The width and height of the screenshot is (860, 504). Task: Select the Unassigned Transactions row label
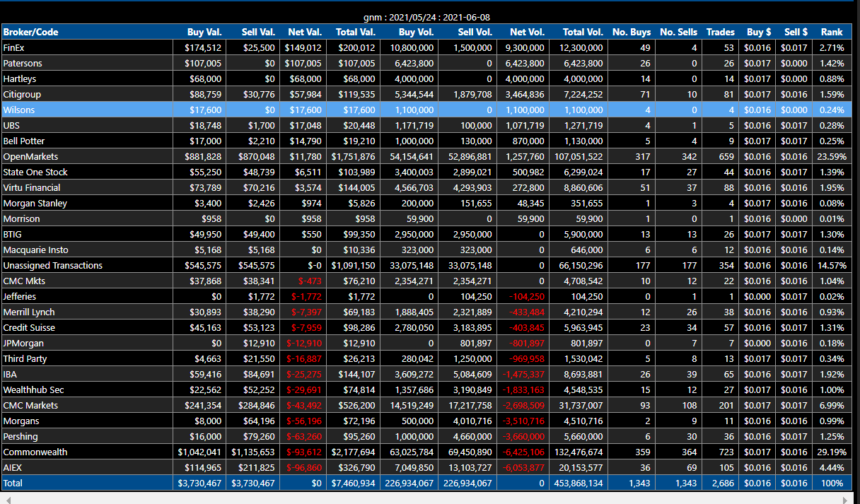(x=53, y=265)
